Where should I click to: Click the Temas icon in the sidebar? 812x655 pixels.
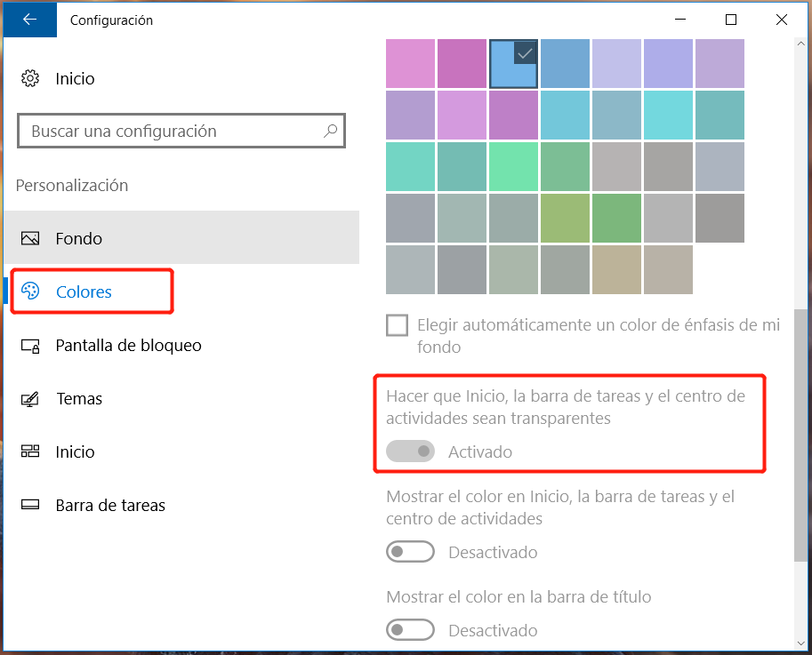tap(30, 399)
